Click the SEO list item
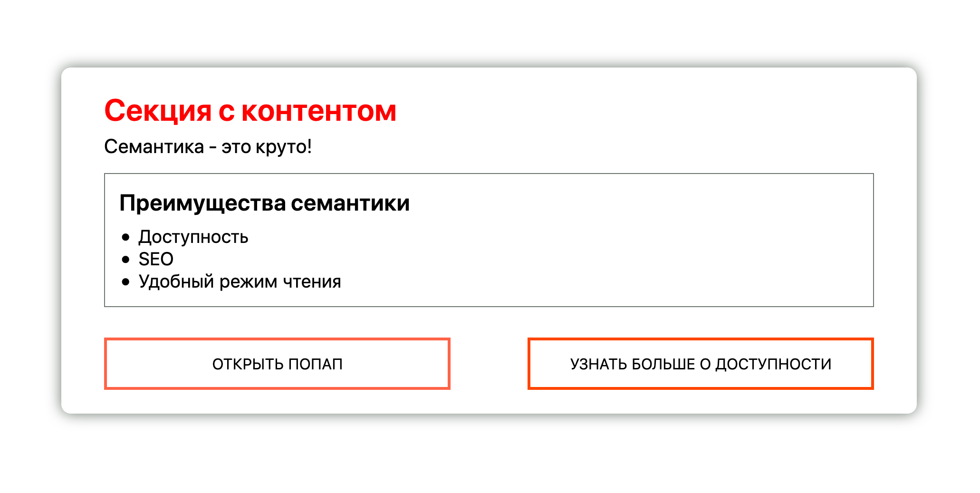Screen dimensions: 980x493 pyautogui.click(x=156, y=259)
